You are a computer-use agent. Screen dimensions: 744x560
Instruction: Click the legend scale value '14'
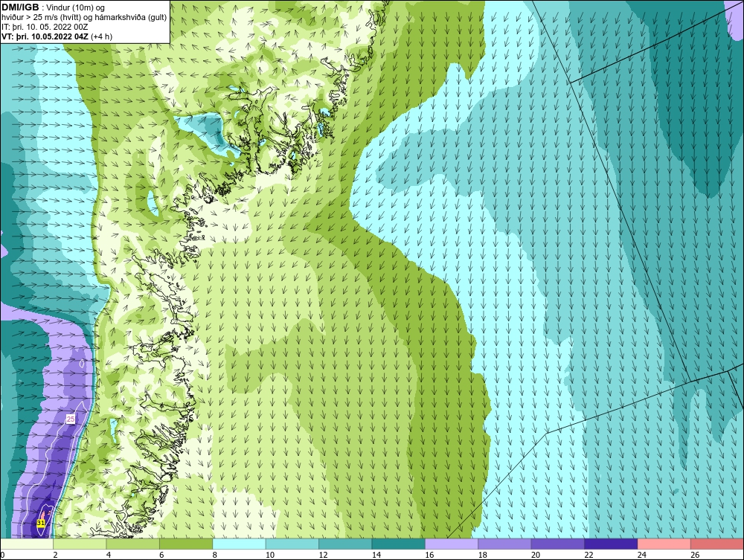tap(376, 555)
